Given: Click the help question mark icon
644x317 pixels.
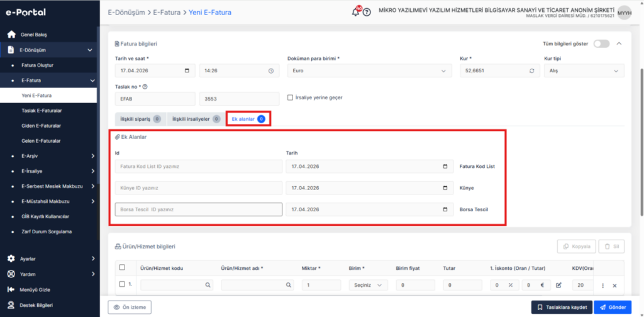Looking at the screenshot, I should coord(367,13).
